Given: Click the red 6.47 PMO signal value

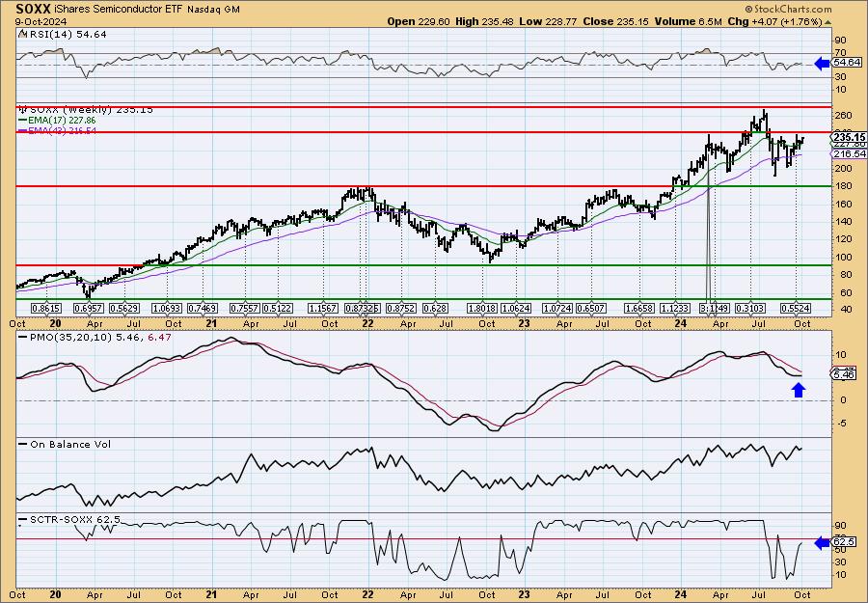Looking at the screenshot, I should coord(159,337).
